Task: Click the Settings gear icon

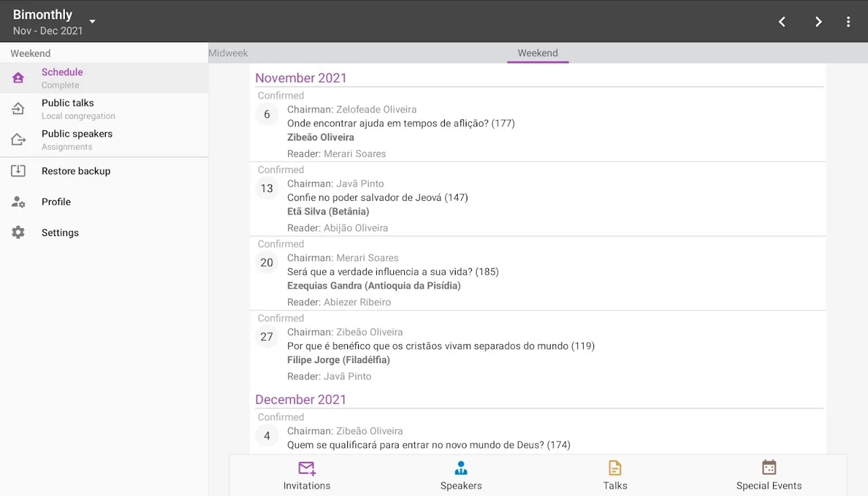Action: [x=18, y=233]
